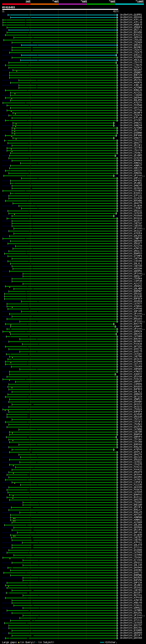
Task: Select the UniRef100_Q66M49 label
Action: [x=131, y=633]
